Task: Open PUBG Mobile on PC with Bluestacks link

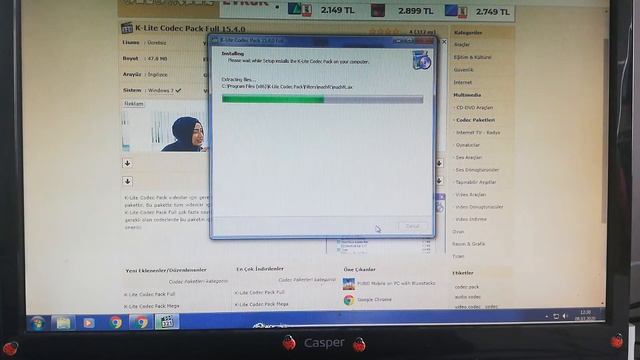Action: (x=396, y=283)
